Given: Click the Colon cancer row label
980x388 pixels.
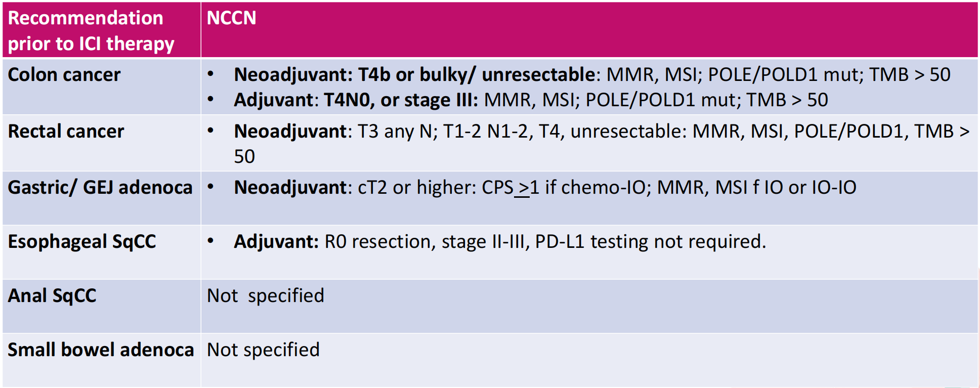Looking at the screenshot, I should point(64,75).
